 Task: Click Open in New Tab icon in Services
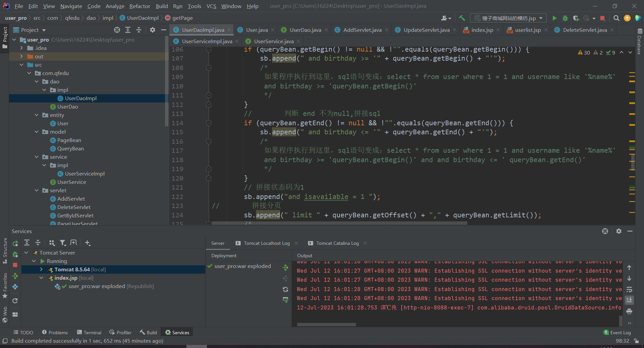[x=73, y=242]
